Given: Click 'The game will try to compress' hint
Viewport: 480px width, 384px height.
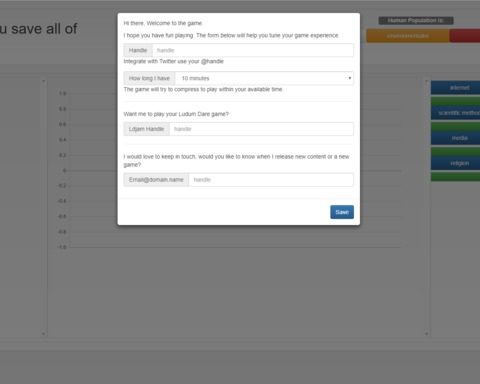Looking at the screenshot, I should click(203, 89).
